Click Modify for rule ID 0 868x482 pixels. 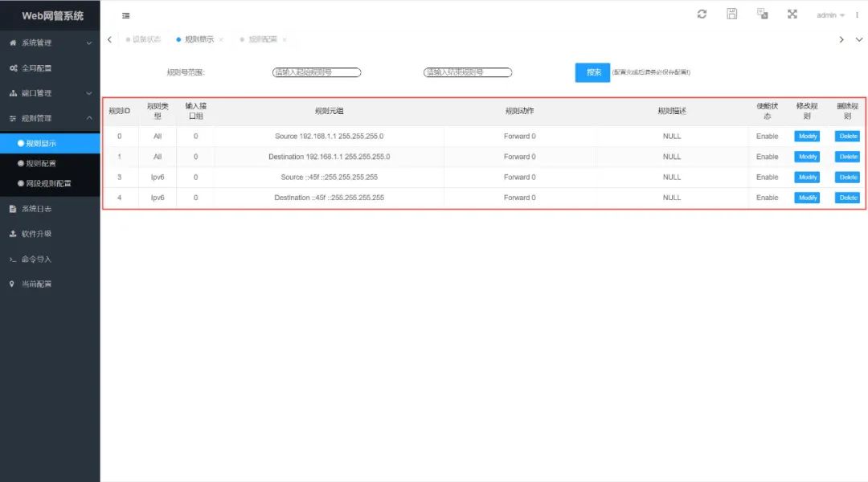click(807, 137)
